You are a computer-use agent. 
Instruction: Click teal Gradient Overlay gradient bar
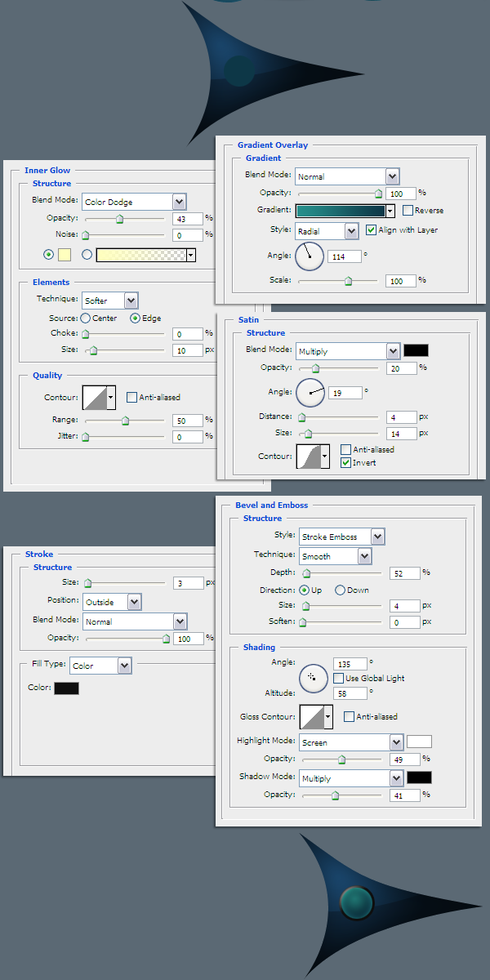[x=341, y=211]
